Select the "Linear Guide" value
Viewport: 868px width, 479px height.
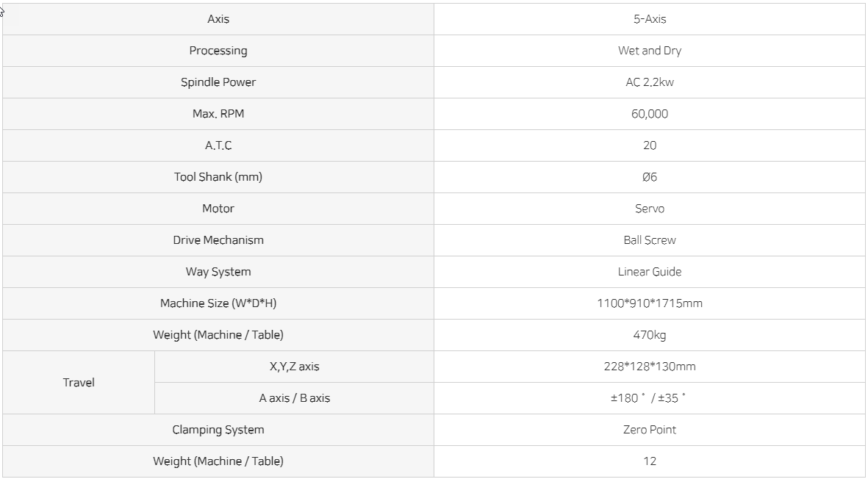[650, 272]
